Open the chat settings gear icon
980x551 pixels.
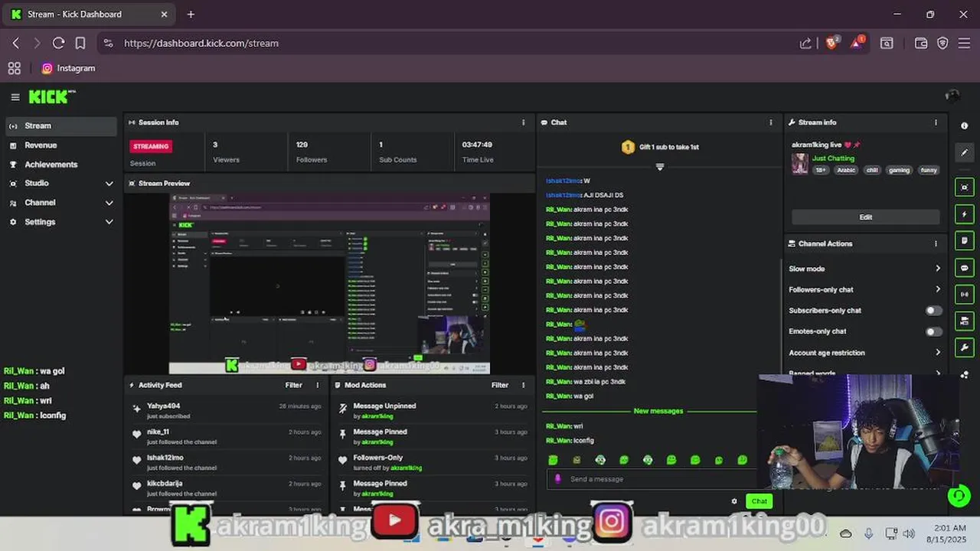tap(734, 501)
